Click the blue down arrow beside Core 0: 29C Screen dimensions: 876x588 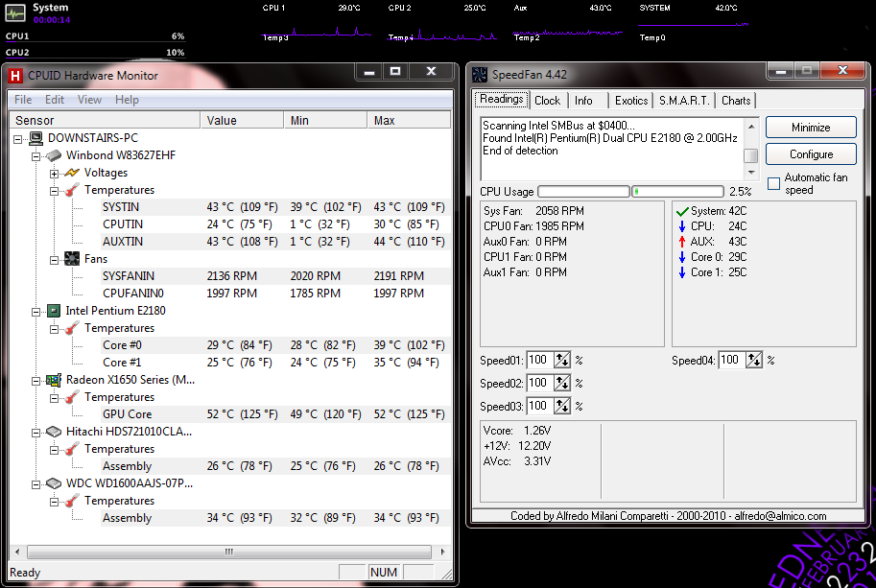682,257
